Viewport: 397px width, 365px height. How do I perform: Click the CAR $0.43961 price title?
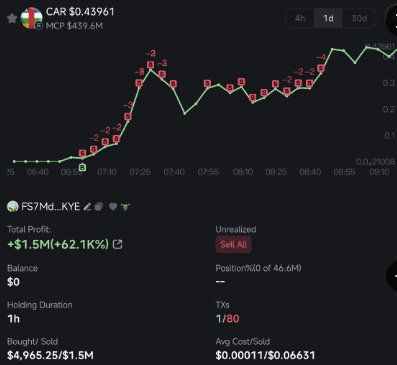pyautogui.click(x=80, y=12)
